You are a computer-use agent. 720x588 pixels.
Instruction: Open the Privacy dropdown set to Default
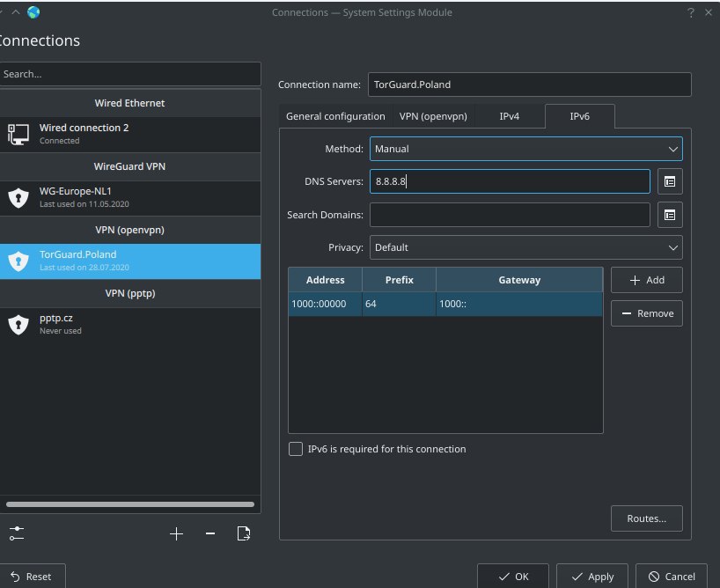click(x=525, y=247)
